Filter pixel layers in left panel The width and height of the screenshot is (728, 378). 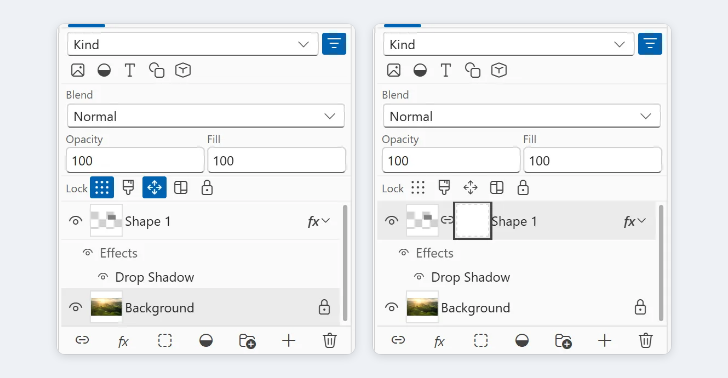(x=78, y=70)
